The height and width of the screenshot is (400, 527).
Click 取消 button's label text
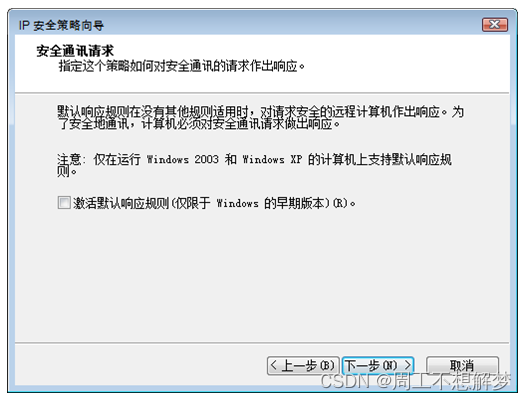click(x=462, y=365)
